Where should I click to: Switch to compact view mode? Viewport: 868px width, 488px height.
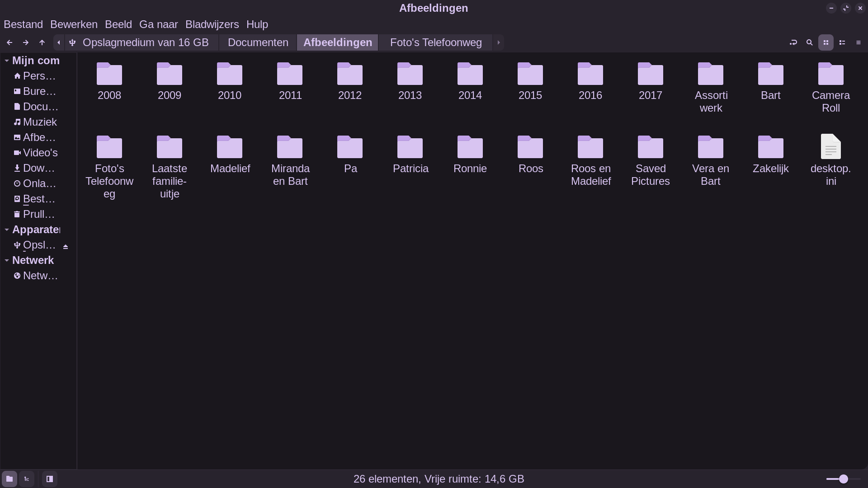[858, 42]
